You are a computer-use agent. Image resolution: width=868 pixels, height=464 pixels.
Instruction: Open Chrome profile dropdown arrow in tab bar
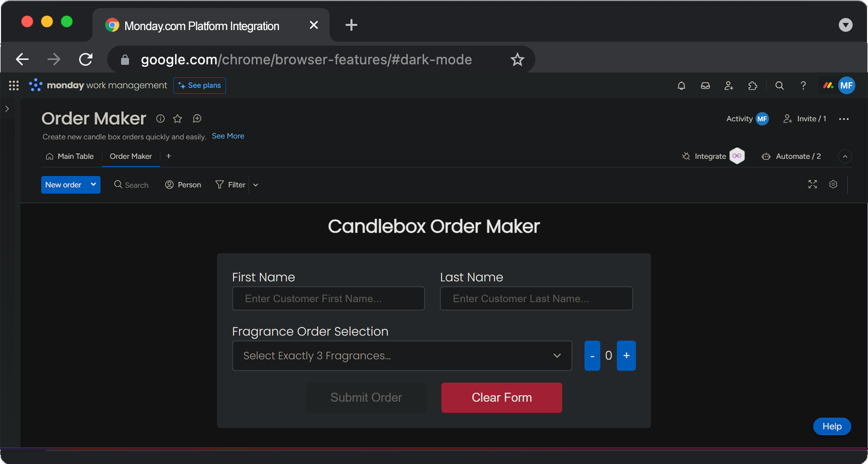pos(845,25)
